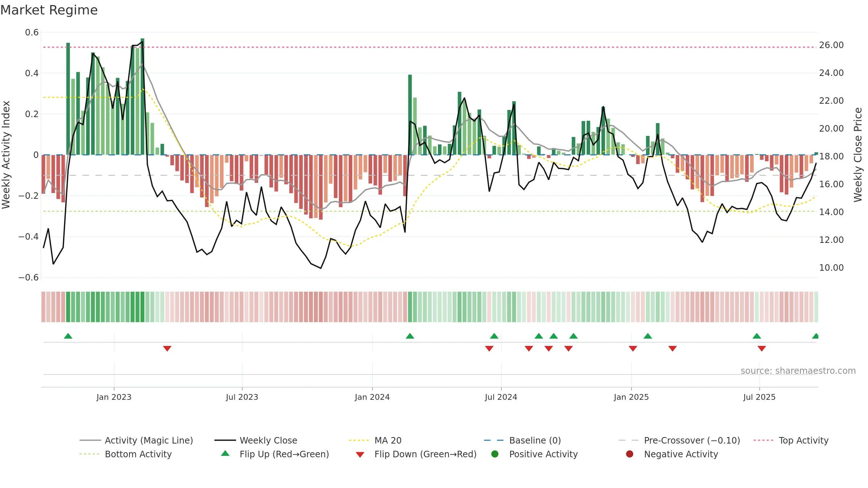Screen dimensions: 868x488
Task: Select the Flip Up triangle just before Jul 2025
Action: pyautogui.click(x=757, y=336)
